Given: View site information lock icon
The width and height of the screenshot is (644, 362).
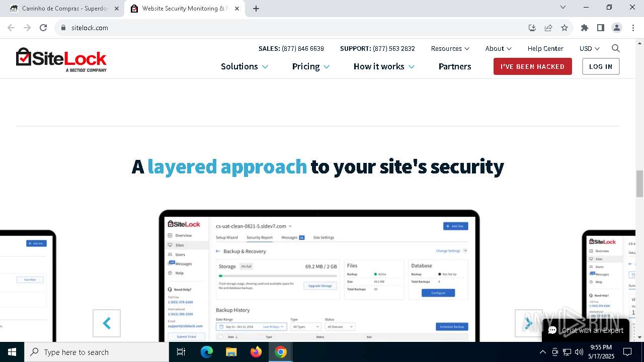Looking at the screenshot, I should (x=63, y=28).
